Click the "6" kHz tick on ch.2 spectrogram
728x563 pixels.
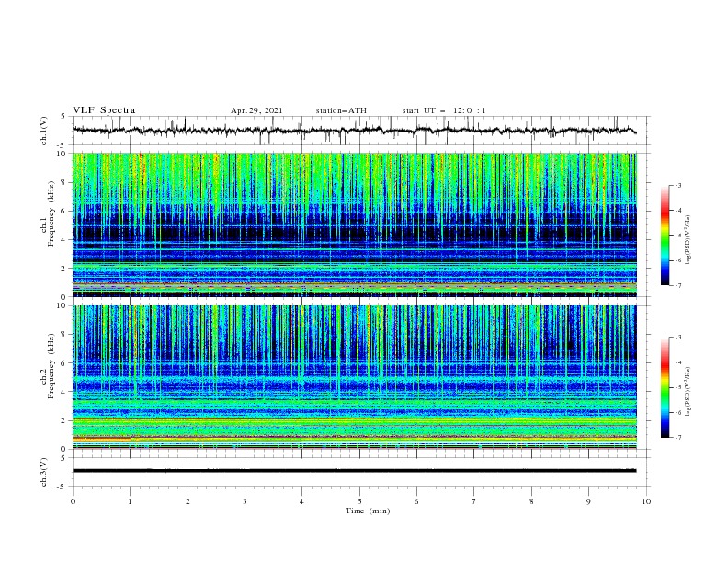[x=64, y=363]
